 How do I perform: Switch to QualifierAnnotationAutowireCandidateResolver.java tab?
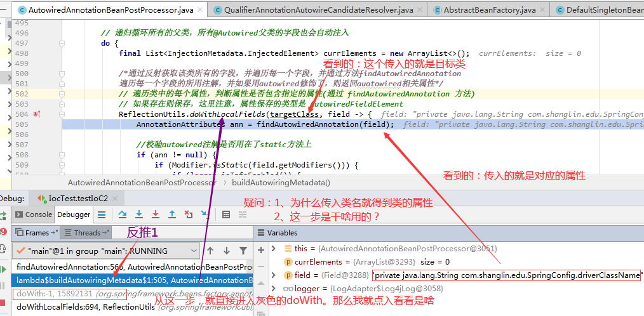click(316, 10)
